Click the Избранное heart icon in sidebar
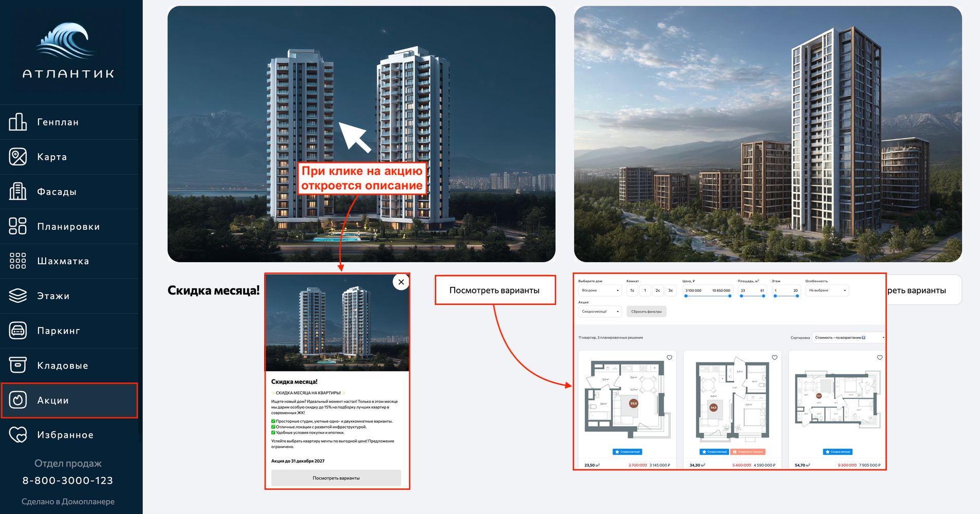 click(18, 435)
